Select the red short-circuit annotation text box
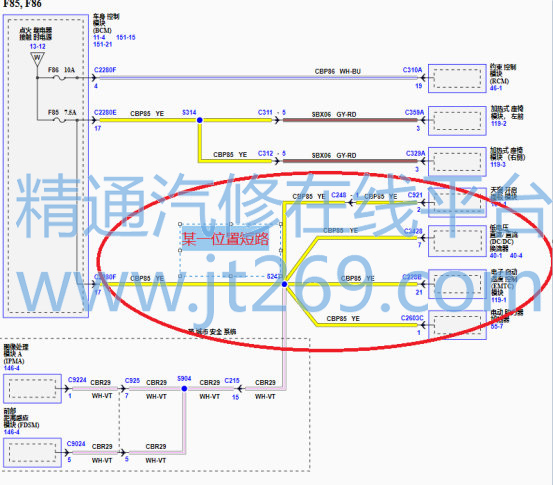This screenshot has height=485, width=553. [225, 240]
